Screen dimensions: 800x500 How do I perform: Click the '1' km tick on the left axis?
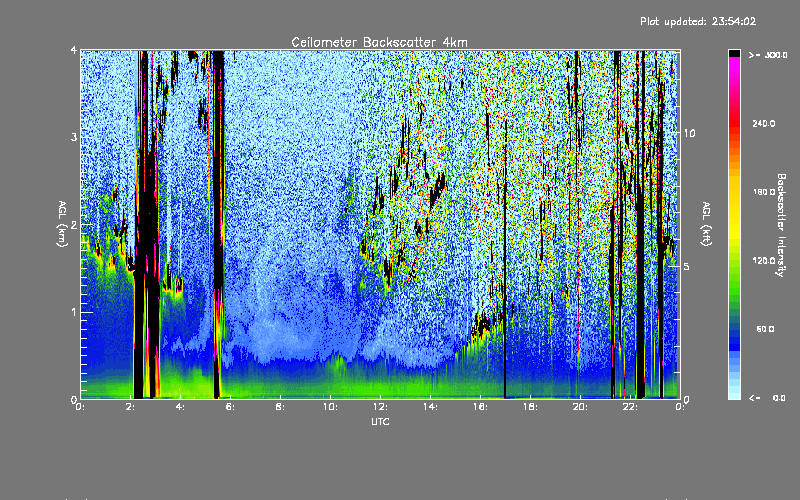74,312
